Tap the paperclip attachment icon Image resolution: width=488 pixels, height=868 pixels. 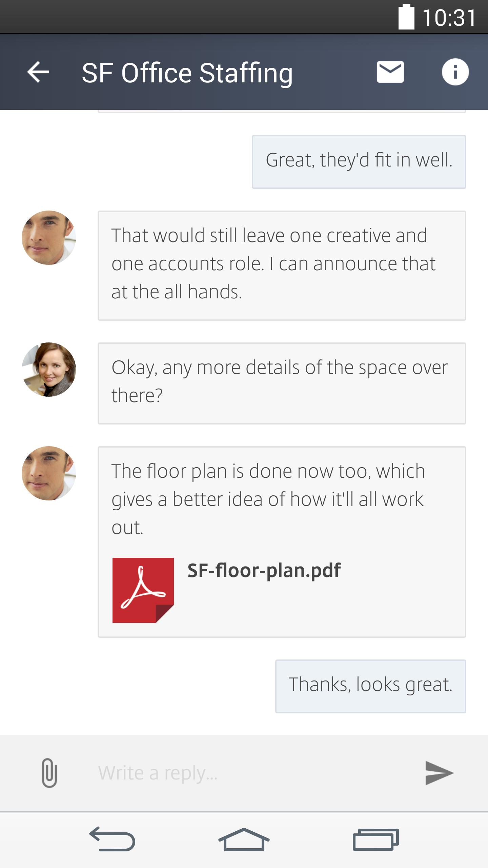pos(49,773)
